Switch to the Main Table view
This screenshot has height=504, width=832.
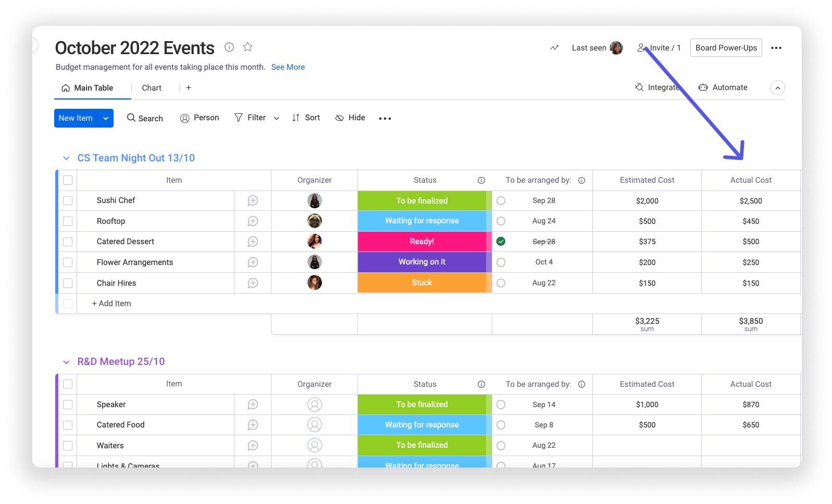[88, 88]
